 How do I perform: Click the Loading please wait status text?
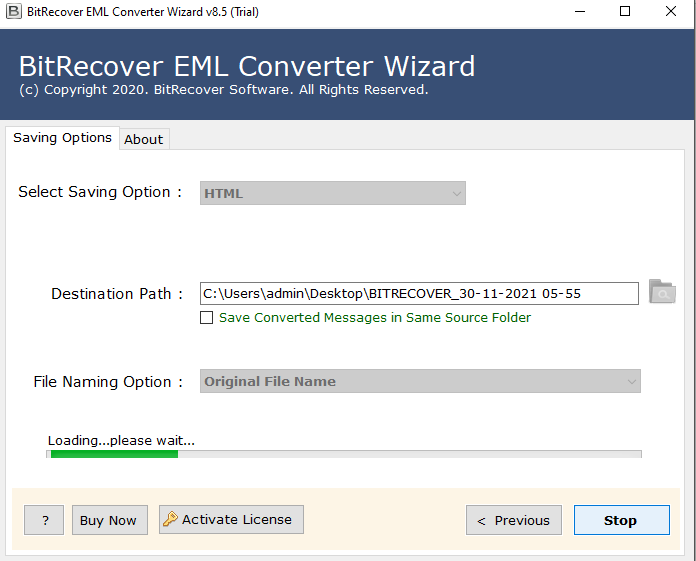click(121, 440)
